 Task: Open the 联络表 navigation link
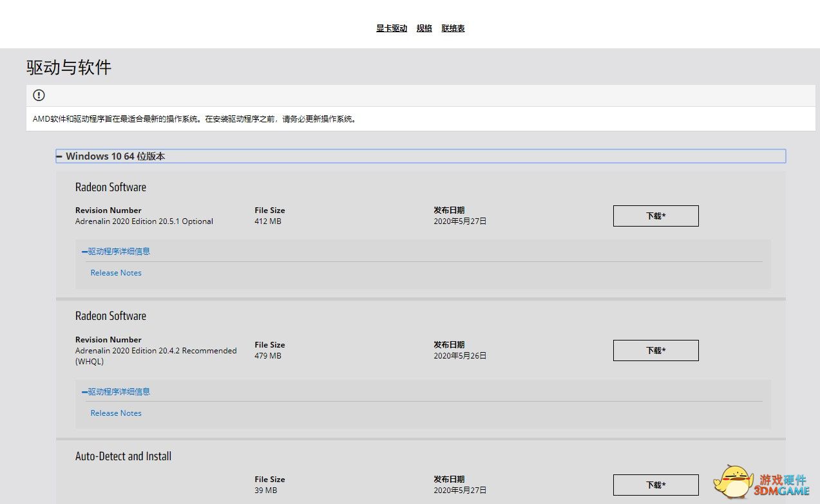point(453,28)
